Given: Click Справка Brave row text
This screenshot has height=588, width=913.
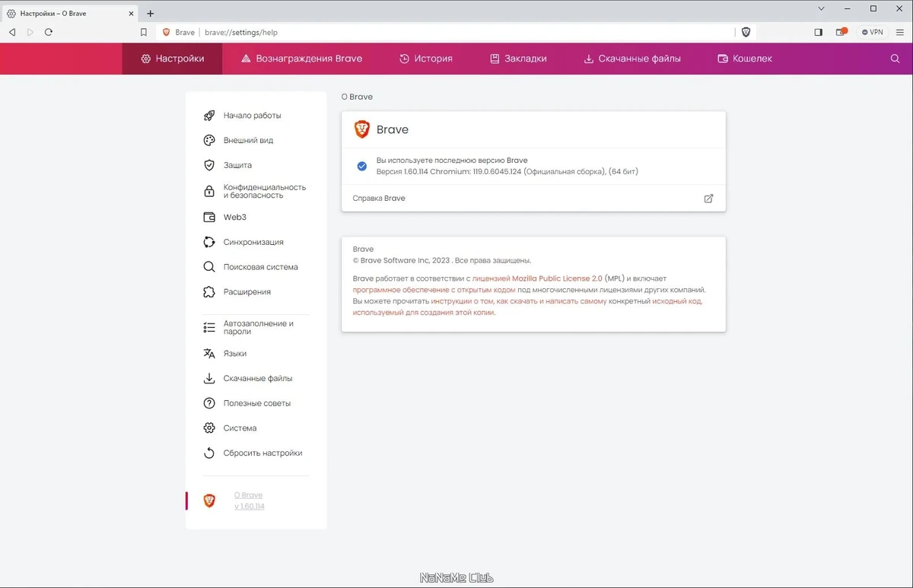Looking at the screenshot, I should pyautogui.click(x=379, y=199).
